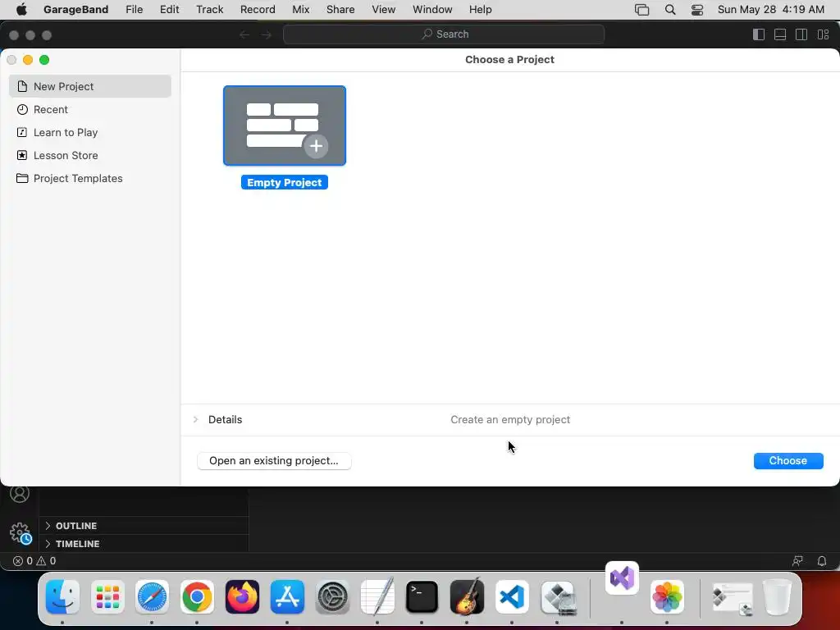Image resolution: width=840 pixels, height=630 pixels.
Task: Open TextEdit from the Dock
Action: pyautogui.click(x=377, y=596)
